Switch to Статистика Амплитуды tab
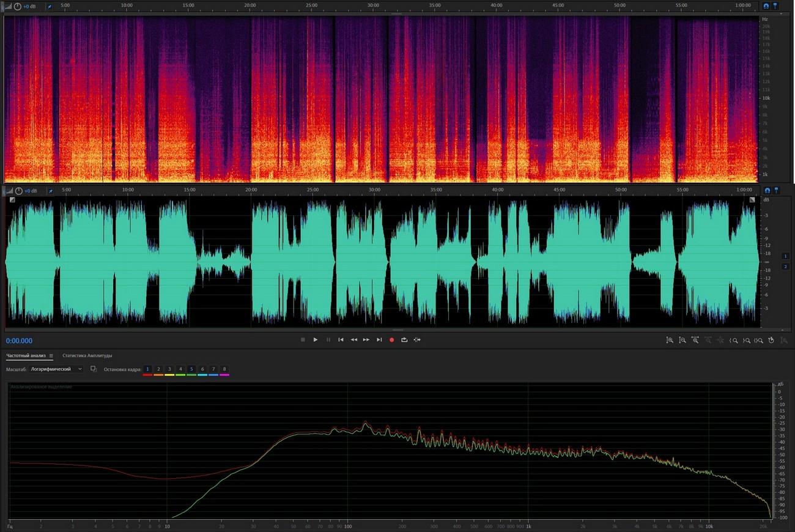The width and height of the screenshot is (795, 532). point(87,356)
